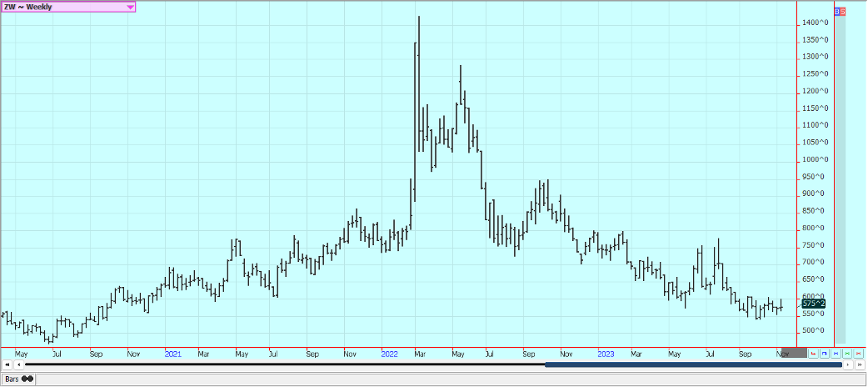Click the single left scroll arrow
868x387 pixels.
pos(18,364)
